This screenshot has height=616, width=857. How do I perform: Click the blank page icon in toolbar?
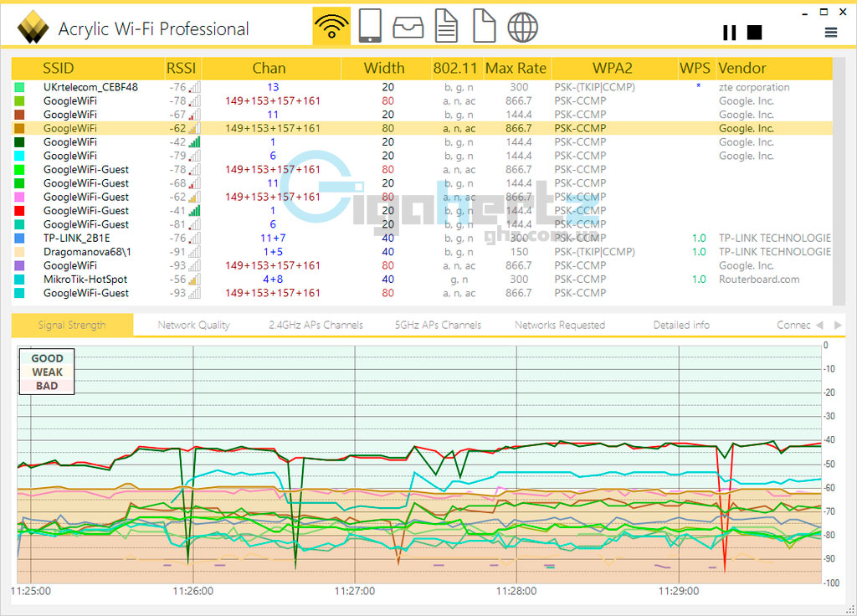[485, 27]
